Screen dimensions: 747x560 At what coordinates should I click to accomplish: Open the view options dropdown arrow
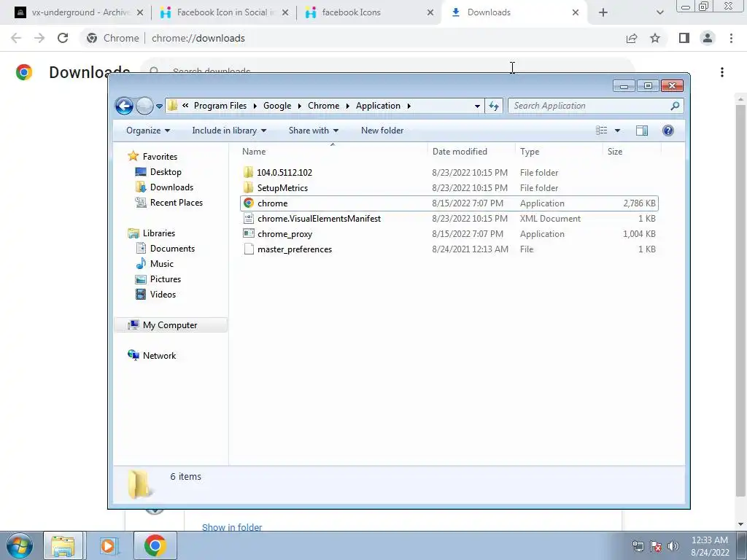617,131
